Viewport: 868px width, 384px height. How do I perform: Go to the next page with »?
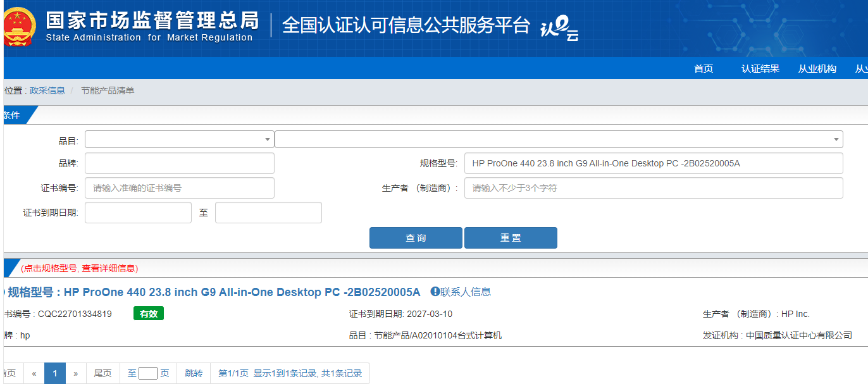click(x=76, y=373)
